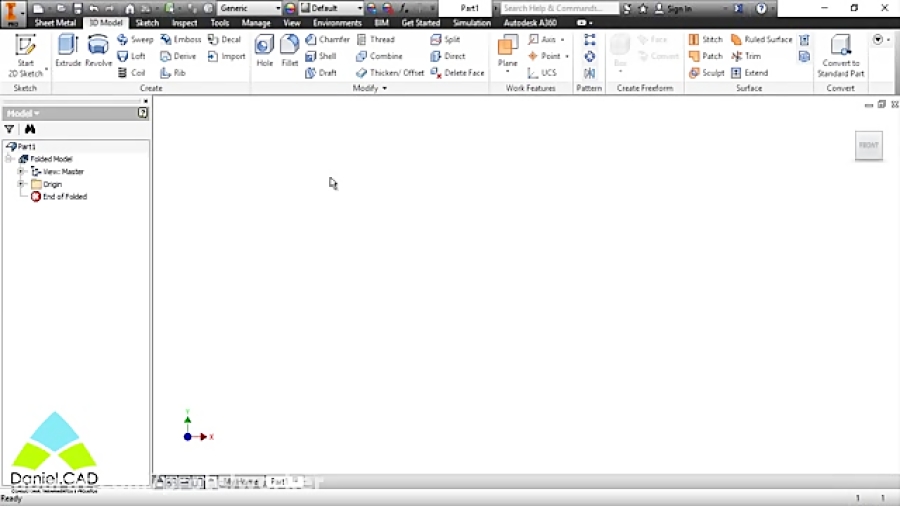900x506 pixels.
Task: Activate the Emboss tool
Action: 181,39
